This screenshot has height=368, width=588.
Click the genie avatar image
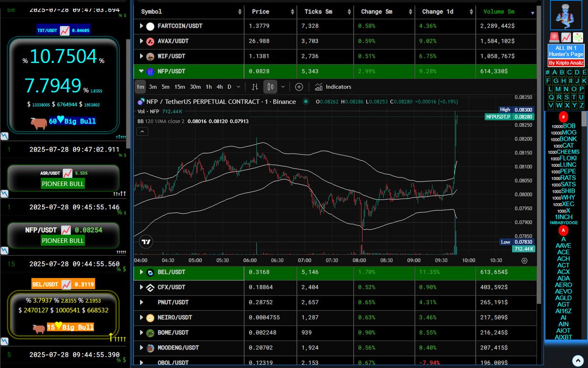pos(565,16)
